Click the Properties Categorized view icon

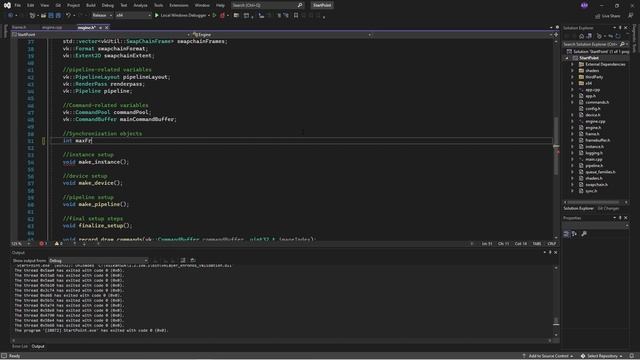click(566, 233)
